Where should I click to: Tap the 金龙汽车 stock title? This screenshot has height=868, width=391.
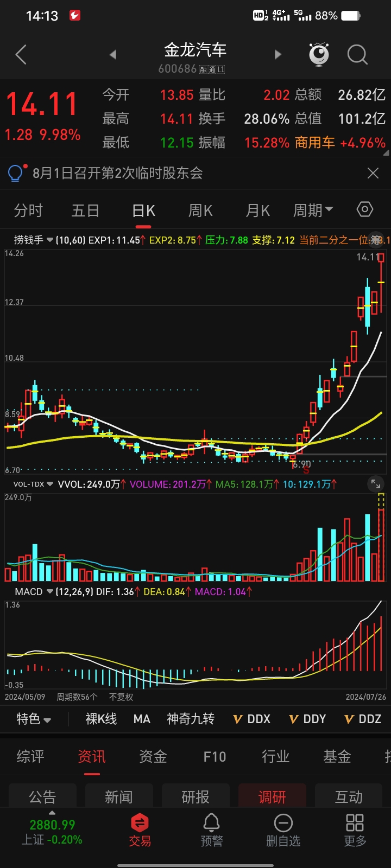(x=195, y=50)
